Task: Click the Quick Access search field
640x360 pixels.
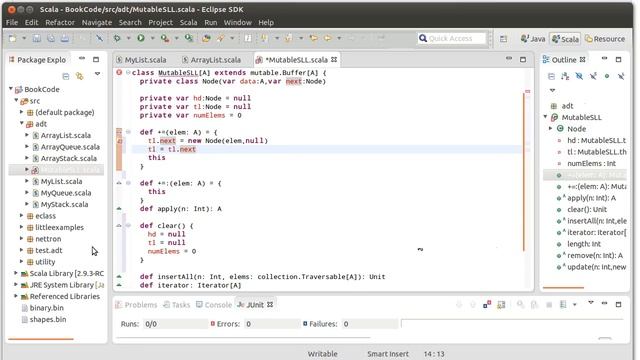Action: tap(451, 38)
